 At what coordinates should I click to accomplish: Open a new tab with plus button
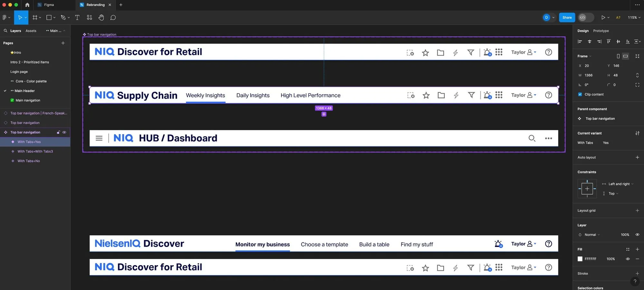[x=121, y=5]
